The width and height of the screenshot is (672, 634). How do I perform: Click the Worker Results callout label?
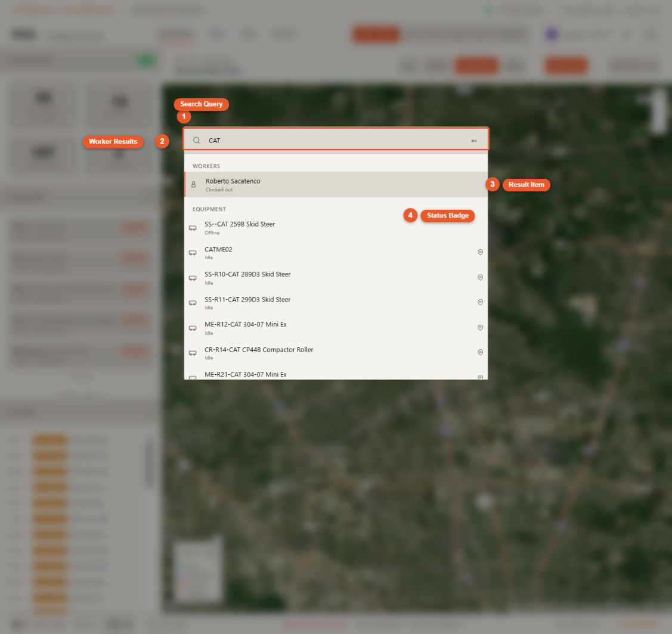pos(113,142)
